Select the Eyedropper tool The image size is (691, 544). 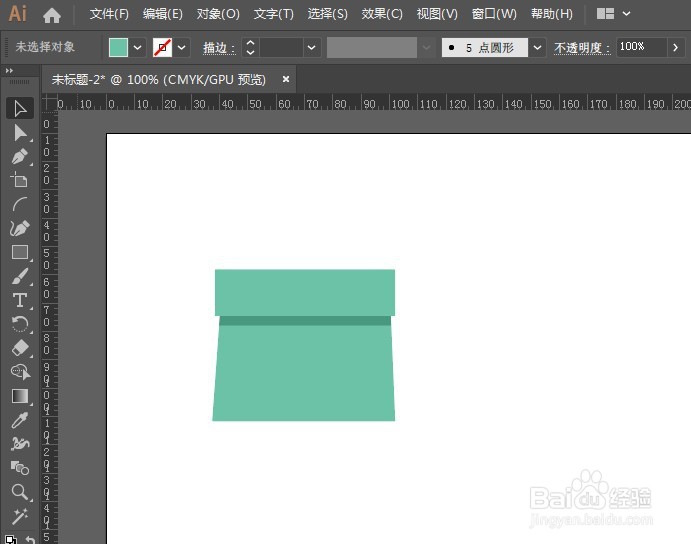20,420
